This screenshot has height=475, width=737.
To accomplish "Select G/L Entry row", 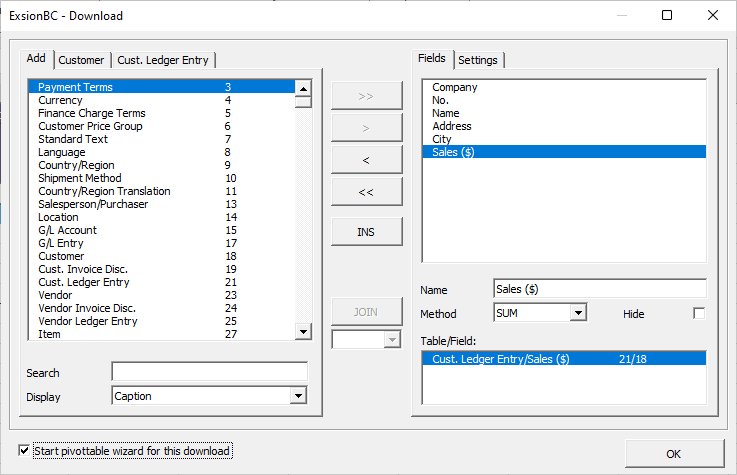I will pos(162,243).
